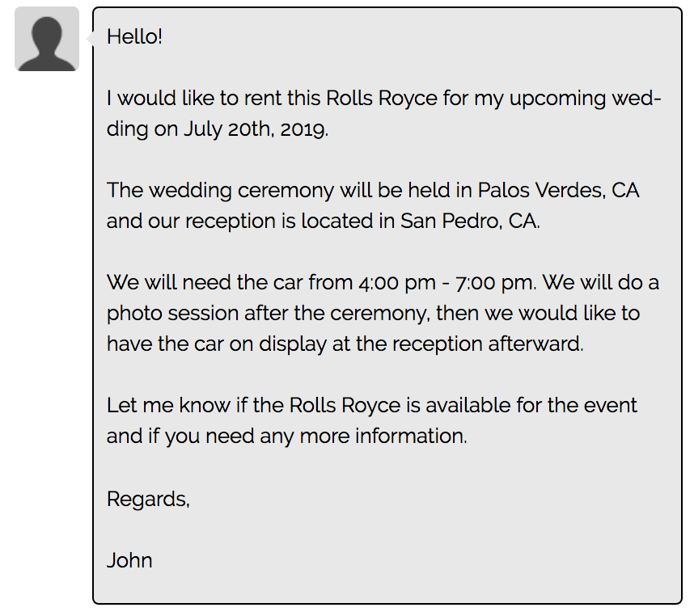Click the speech bubble pointer beside the avatar
Screen dimensions: 694x616
point(90,39)
